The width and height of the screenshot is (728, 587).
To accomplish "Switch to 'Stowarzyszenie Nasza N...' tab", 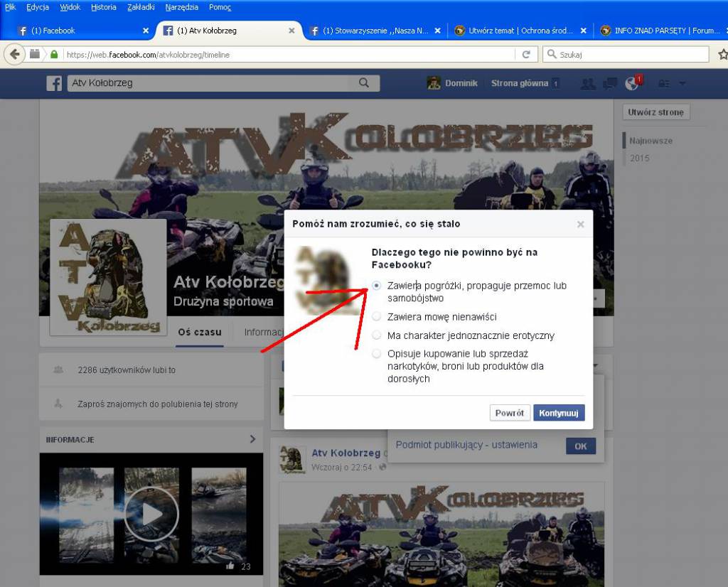I will pyautogui.click(x=375, y=31).
